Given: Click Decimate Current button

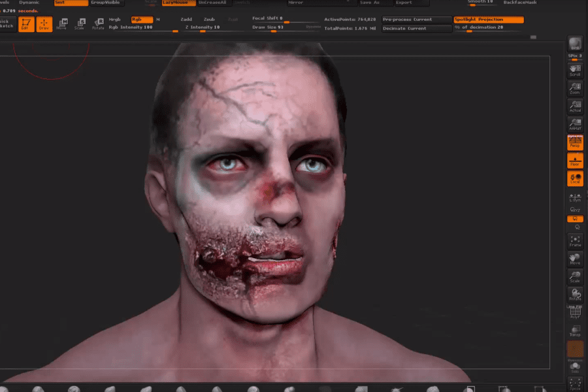Looking at the screenshot, I should tap(417, 29).
